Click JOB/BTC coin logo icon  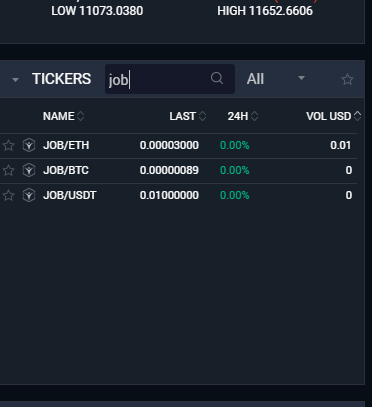point(29,170)
